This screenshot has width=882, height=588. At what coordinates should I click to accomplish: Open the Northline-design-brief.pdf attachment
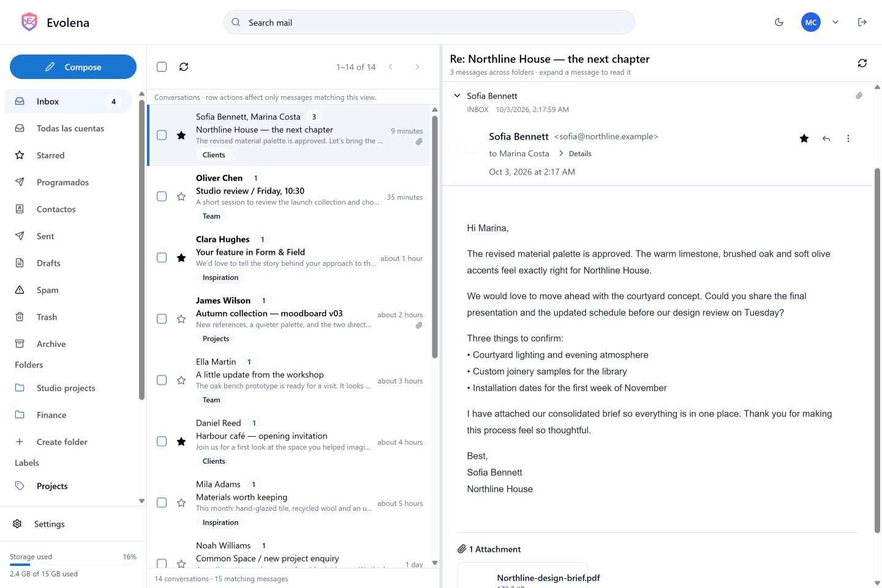point(522,576)
